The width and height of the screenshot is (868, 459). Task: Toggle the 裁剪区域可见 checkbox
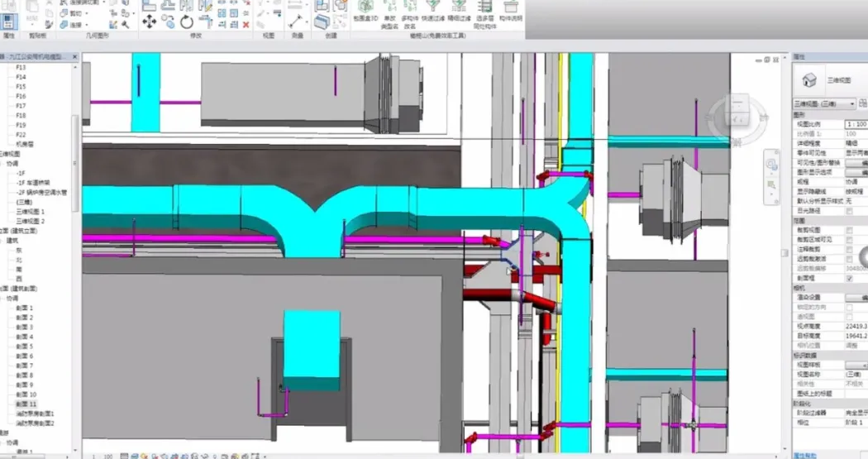(x=850, y=239)
